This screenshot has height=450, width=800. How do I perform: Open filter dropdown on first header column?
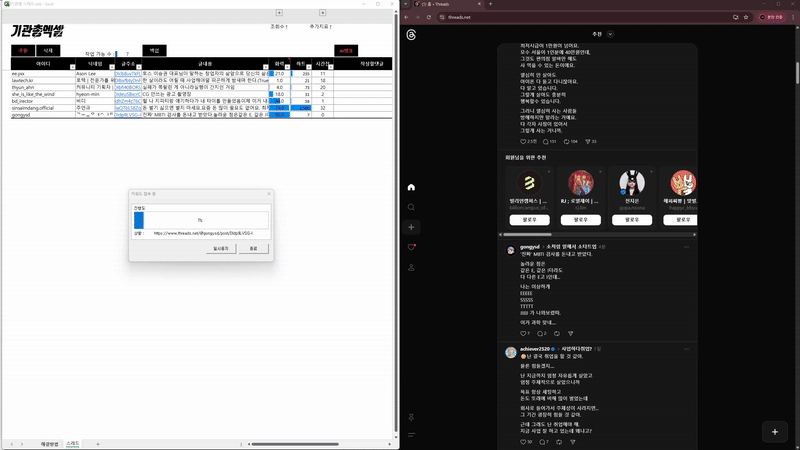click(72, 67)
